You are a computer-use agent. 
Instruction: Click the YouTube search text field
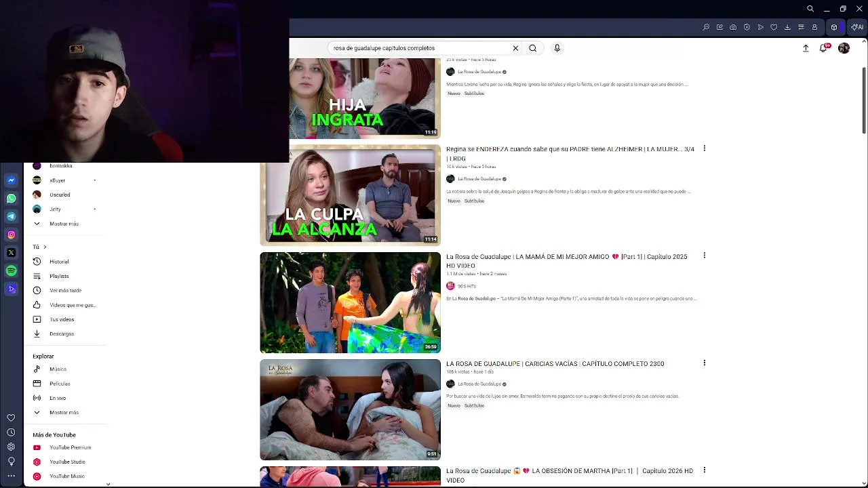click(x=420, y=48)
